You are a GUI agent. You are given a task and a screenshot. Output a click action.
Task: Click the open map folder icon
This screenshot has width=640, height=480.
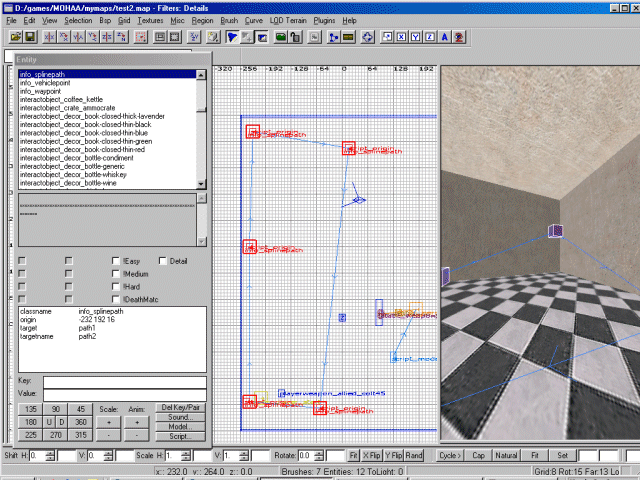point(13,37)
